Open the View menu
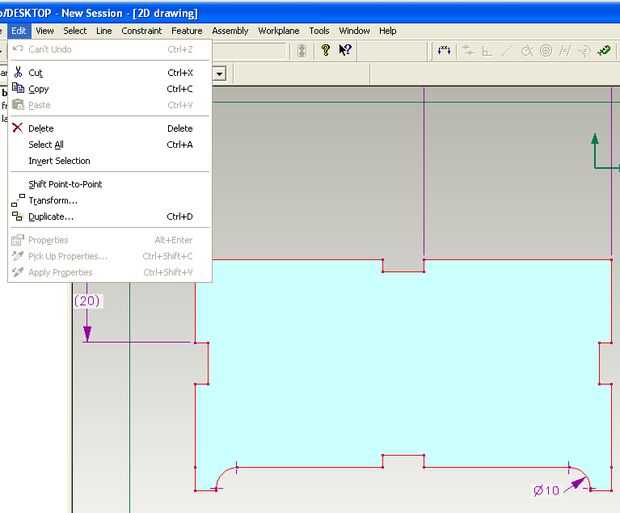620x513 pixels. [45, 31]
